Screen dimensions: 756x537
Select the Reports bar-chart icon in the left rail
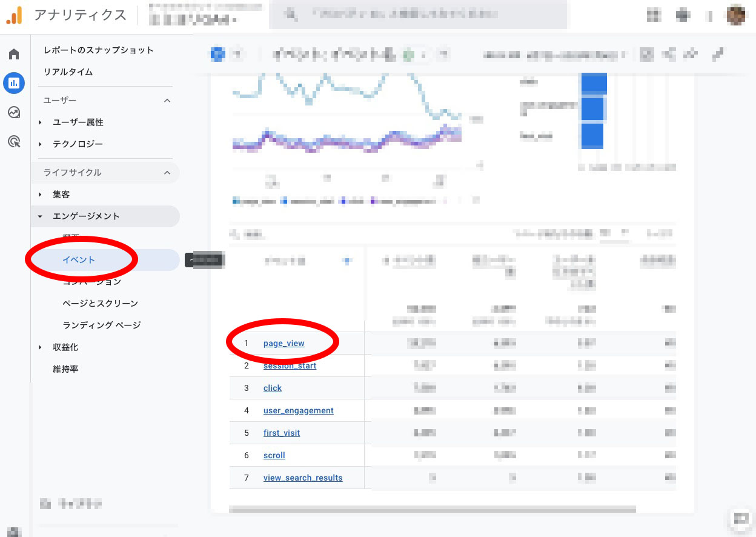pyautogui.click(x=14, y=82)
